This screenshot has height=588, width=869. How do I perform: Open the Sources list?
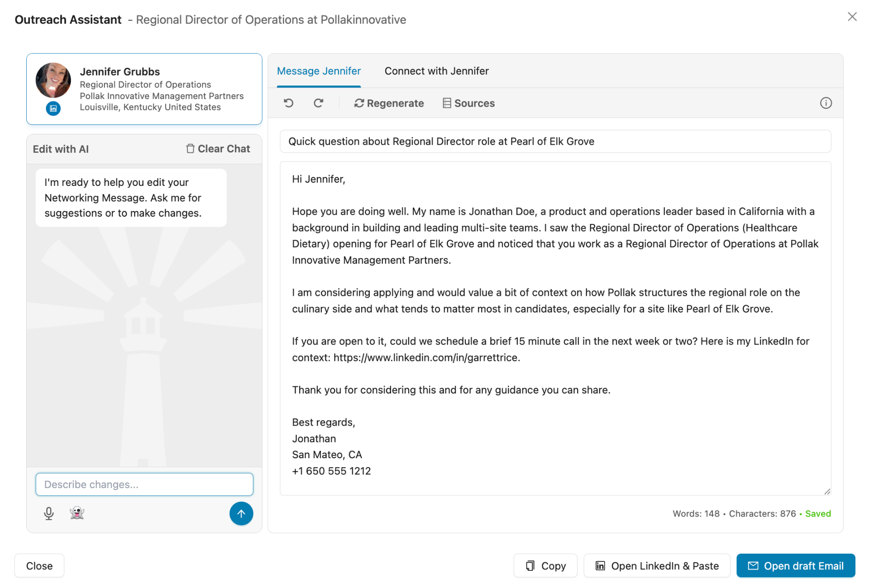click(x=468, y=103)
